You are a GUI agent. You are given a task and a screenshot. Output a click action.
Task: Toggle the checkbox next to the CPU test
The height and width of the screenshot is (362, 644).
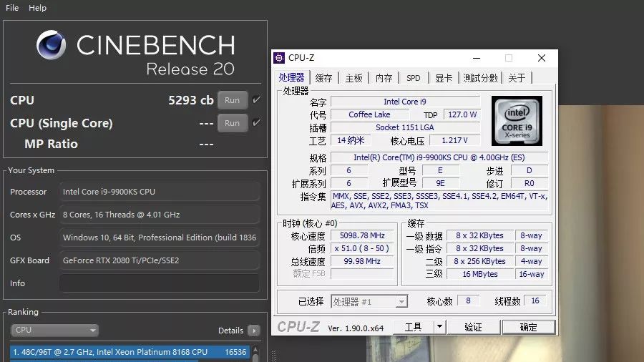pos(256,99)
